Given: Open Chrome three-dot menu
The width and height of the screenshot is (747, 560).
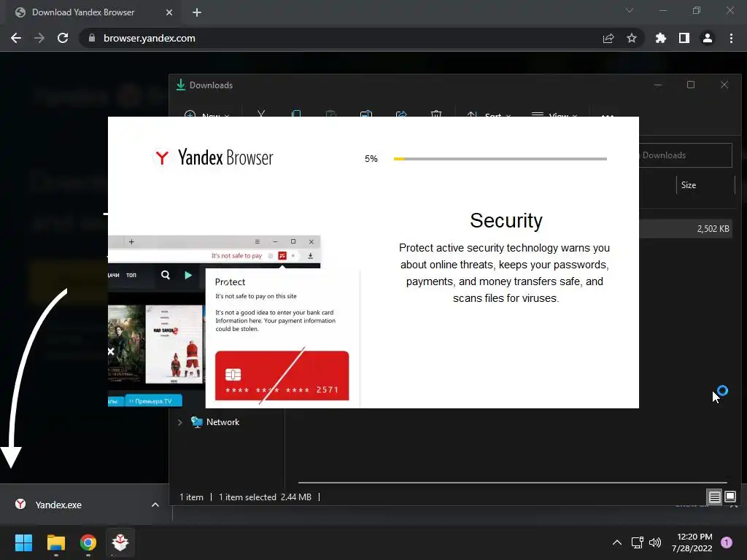Looking at the screenshot, I should pyautogui.click(x=731, y=38).
